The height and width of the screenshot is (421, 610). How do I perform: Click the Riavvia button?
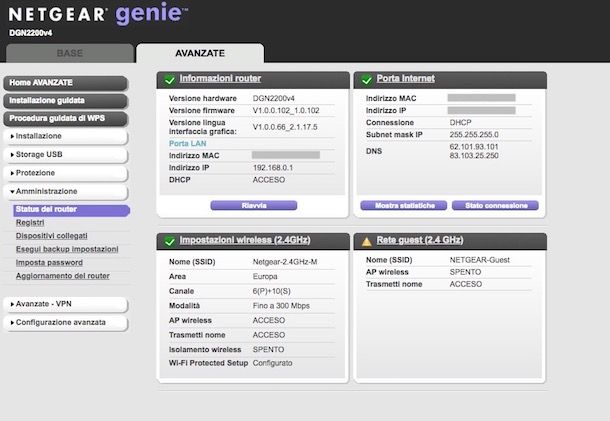pos(254,205)
